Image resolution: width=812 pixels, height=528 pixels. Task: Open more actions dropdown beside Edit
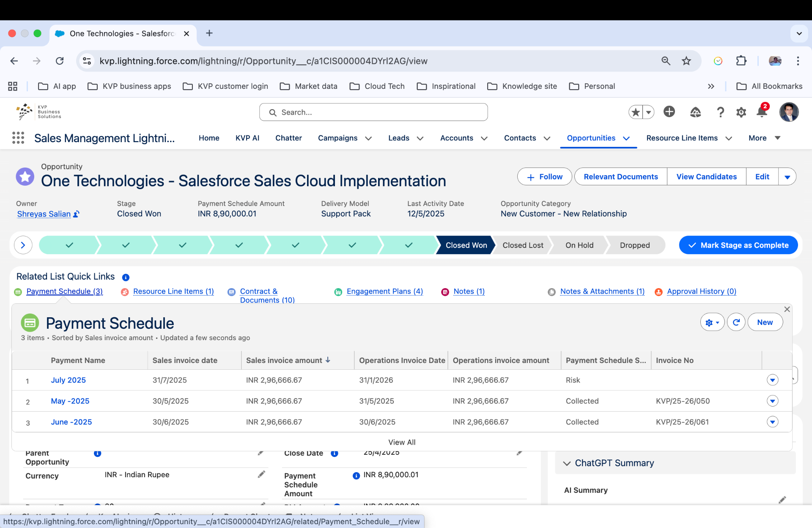point(787,177)
